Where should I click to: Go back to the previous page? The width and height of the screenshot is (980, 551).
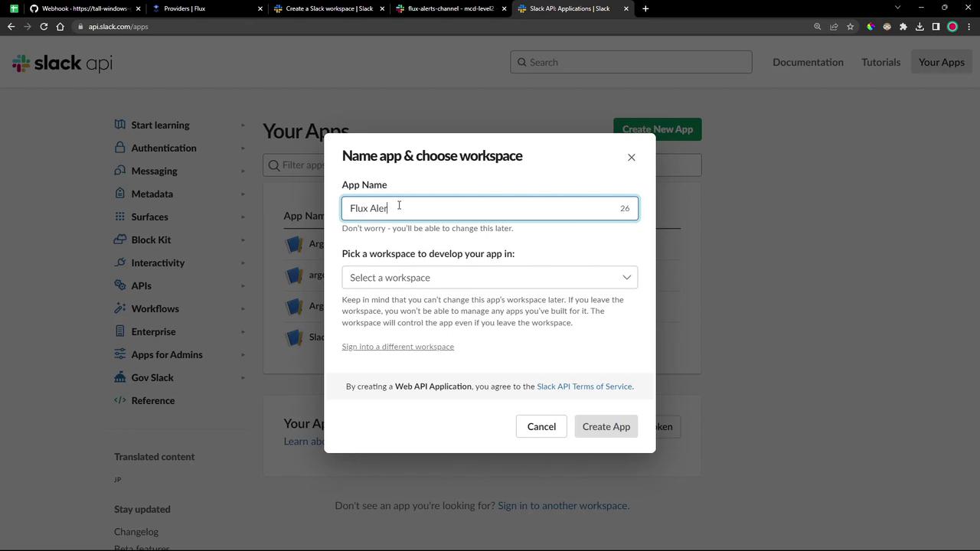(11, 27)
